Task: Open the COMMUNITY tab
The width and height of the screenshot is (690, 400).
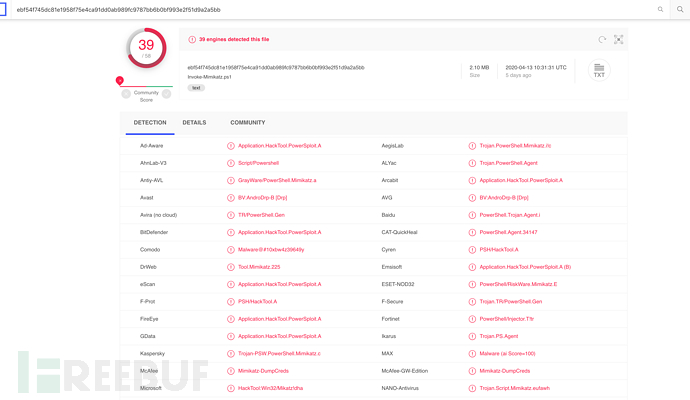Action: (248, 123)
